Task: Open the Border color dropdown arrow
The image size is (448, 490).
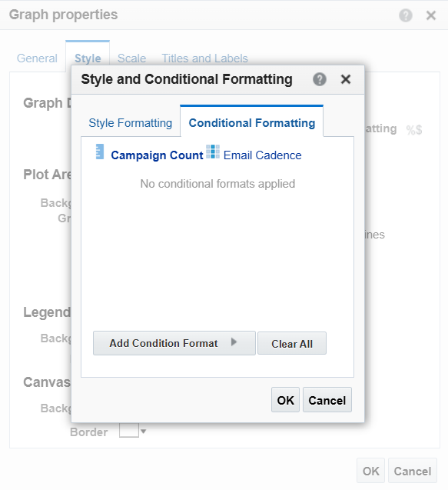Action: tap(143, 432)
